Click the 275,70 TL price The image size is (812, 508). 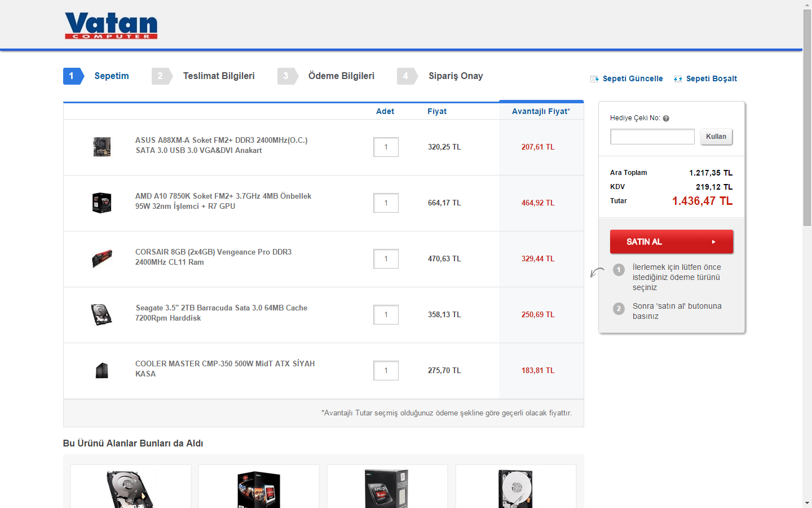(444, 371)
